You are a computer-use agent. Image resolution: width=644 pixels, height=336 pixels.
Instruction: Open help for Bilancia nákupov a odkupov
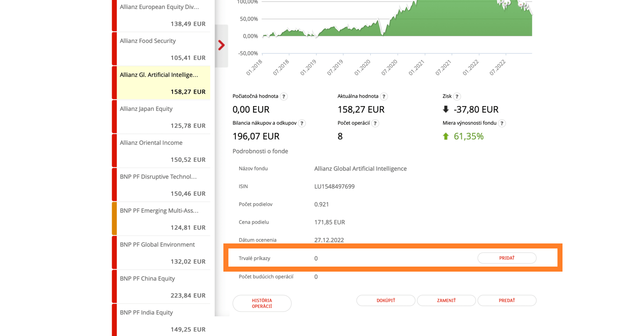point(302,123)
